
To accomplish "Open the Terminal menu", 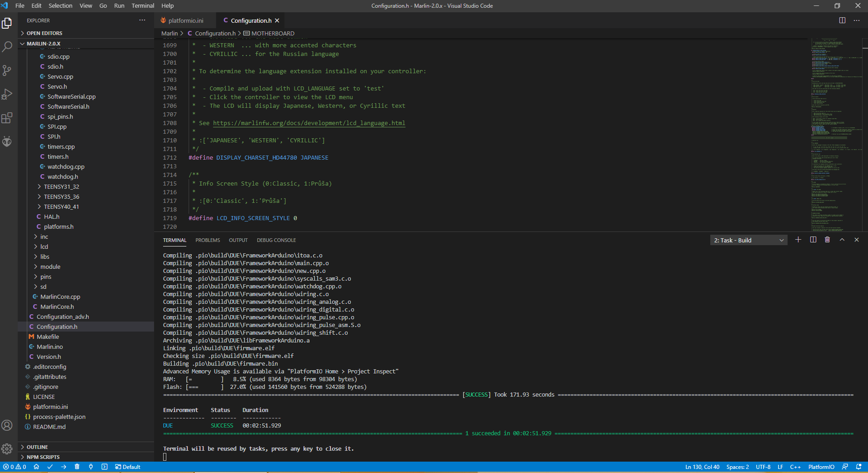I will 143,6.
